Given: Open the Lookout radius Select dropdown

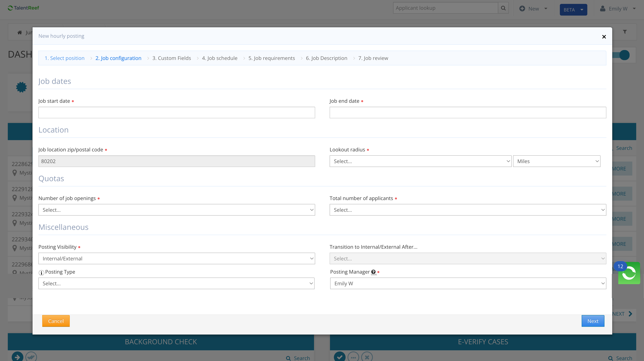Looking at the screenshot, I should point(420,161).
